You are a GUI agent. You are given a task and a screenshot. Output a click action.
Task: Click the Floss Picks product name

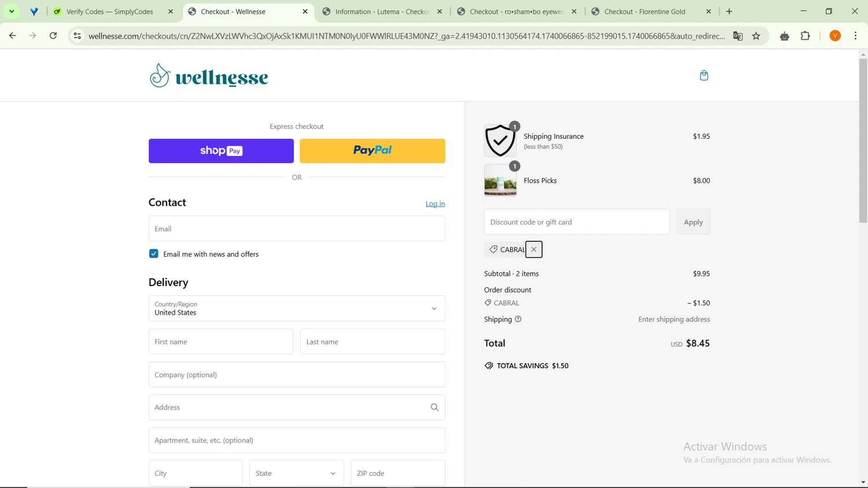(x=540, y=180)
